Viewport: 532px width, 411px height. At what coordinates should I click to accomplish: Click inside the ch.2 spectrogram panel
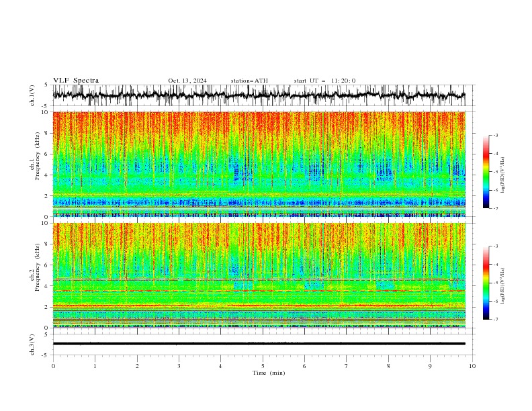point(259,275)
